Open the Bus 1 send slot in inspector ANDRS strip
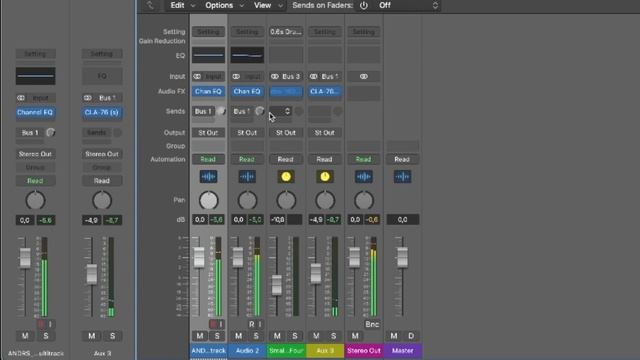The image size is (640, 360). click(30, 133)
